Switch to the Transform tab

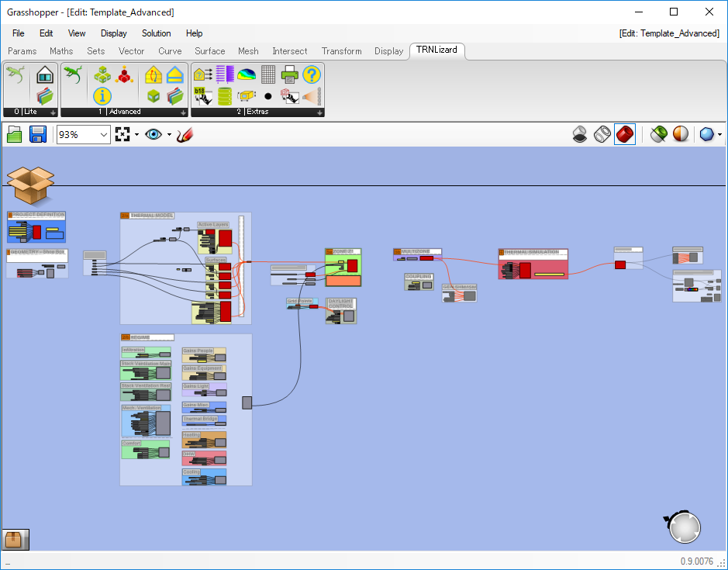(342, 51)
